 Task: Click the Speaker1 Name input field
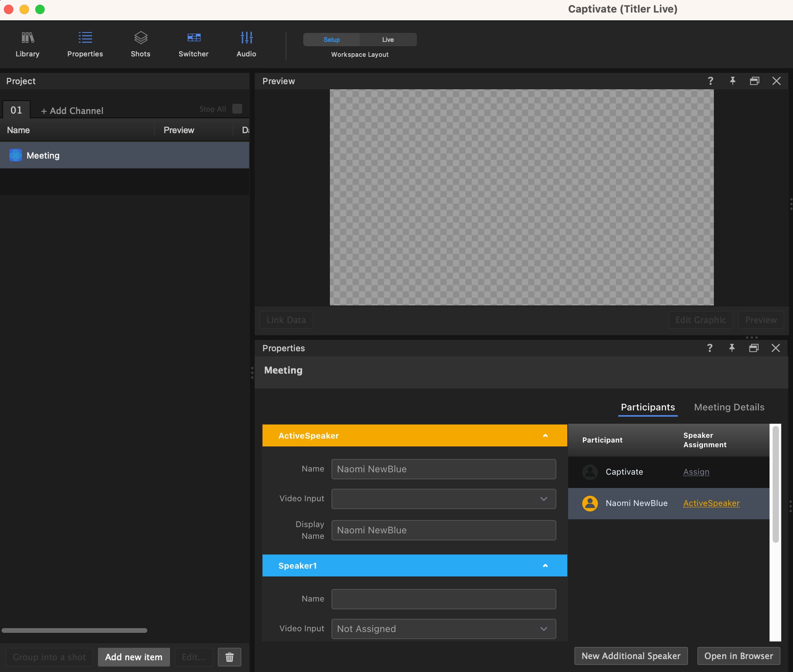(444, 599)
